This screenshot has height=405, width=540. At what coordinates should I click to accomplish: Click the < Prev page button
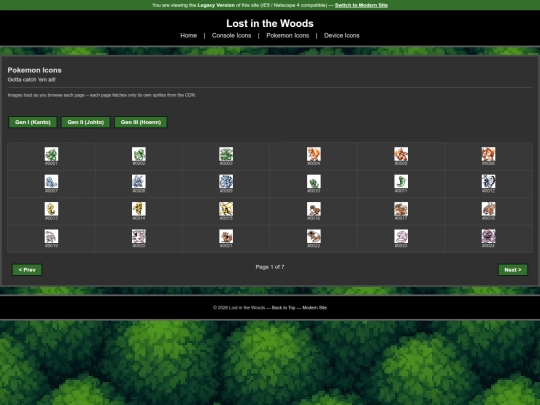pos(27,270)
